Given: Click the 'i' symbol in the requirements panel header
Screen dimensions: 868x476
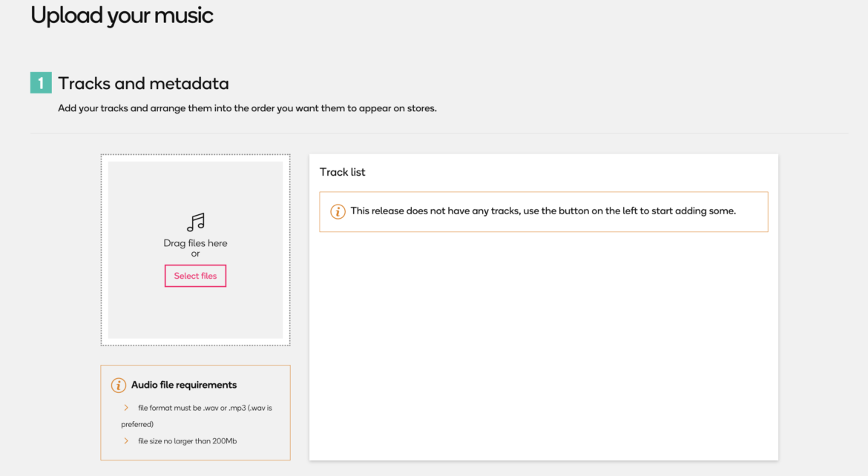Looking at the screenshot, I should (118, 385).
